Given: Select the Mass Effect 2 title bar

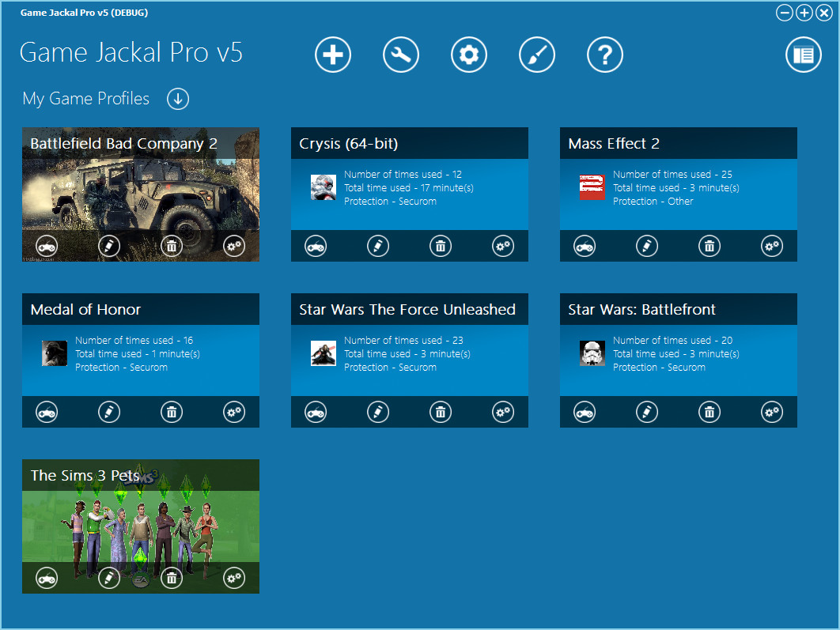Looking at the screenshot, I should coord(678,143).
